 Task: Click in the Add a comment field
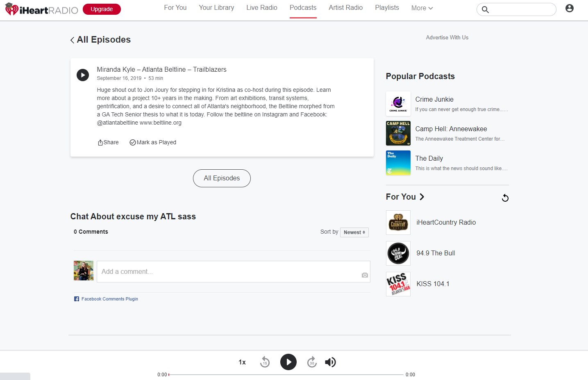click(234, 271)
